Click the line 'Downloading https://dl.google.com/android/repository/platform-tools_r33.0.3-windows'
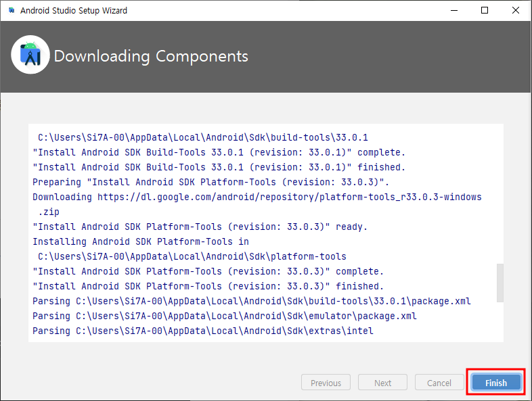The height and width of the screenshot is (401, 532). 257,197
